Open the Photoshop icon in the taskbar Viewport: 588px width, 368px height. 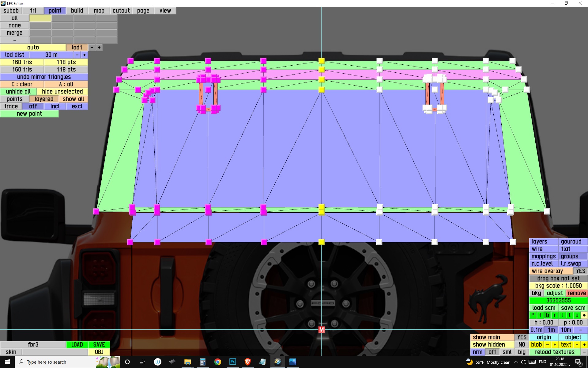click(x=232, y=362)
